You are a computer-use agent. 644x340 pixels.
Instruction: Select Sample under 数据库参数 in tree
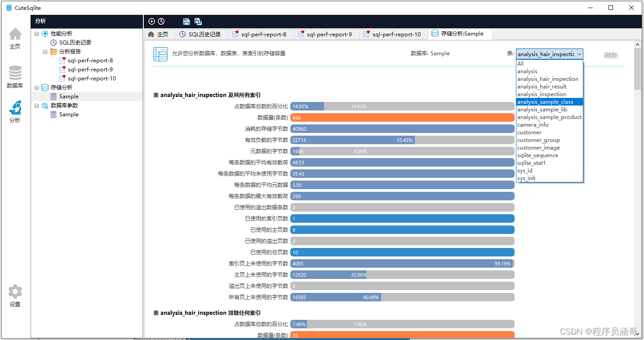(69, 115)
